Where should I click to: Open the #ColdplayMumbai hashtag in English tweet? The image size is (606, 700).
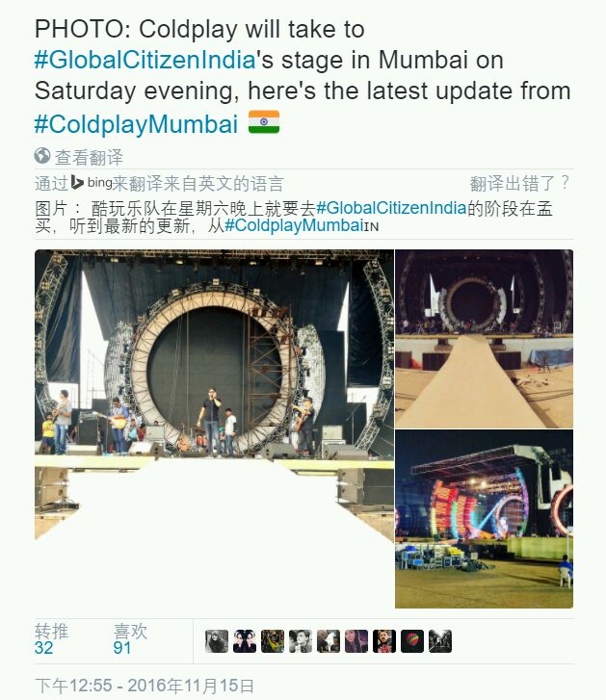(136, 123)
